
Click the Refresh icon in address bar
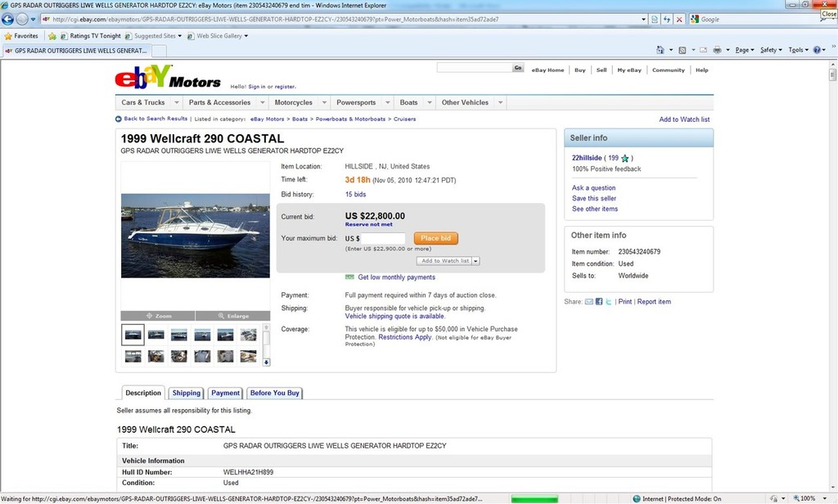click(667, 20)
